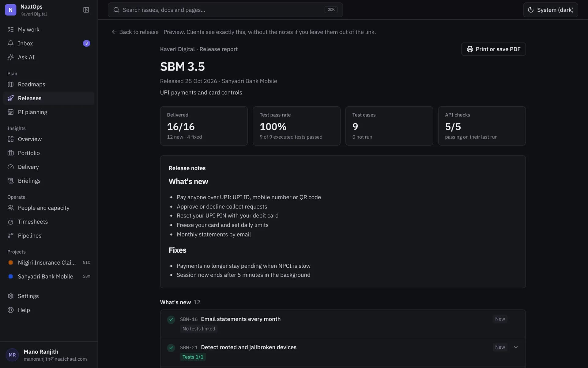This screenshot has height=368, width=588.
Task: Click the Test pass rate 100% card
Action: tap(296, 126)
